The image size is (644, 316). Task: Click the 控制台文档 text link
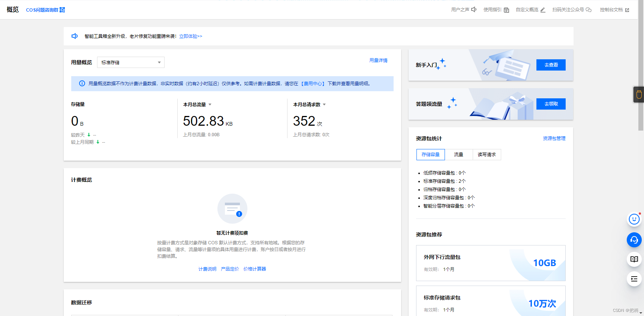(611, 10)
